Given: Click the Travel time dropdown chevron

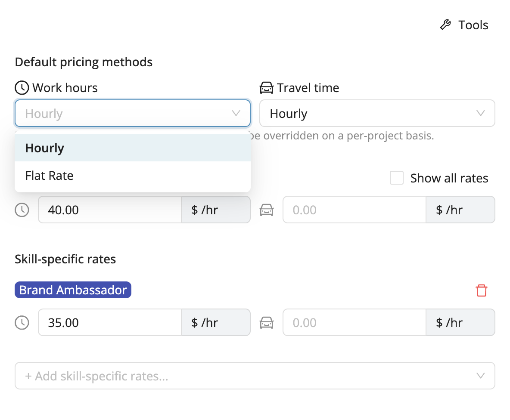Looking at the screenshot, I should [481, 113].
